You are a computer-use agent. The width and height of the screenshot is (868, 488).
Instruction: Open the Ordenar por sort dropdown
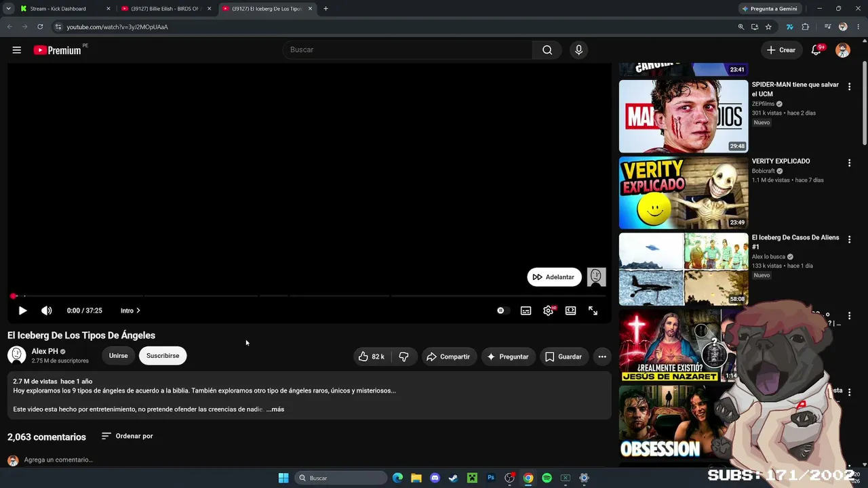click(x=127, y=436)
